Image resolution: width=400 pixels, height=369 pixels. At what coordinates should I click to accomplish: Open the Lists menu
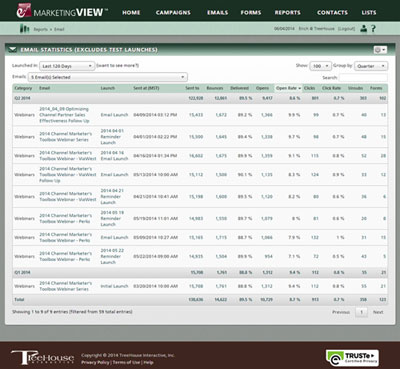(369, 13)
